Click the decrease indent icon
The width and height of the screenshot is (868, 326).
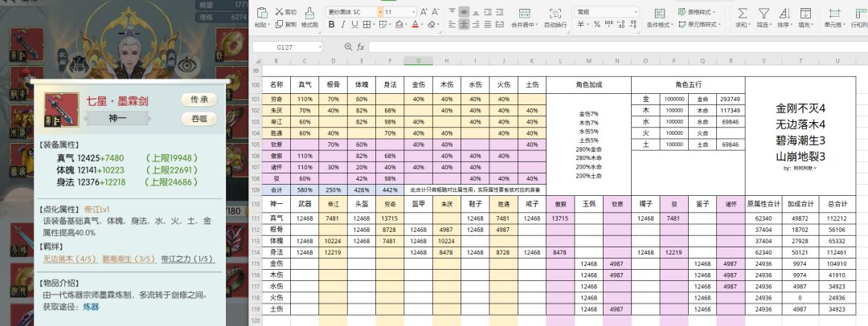point(488,12)
